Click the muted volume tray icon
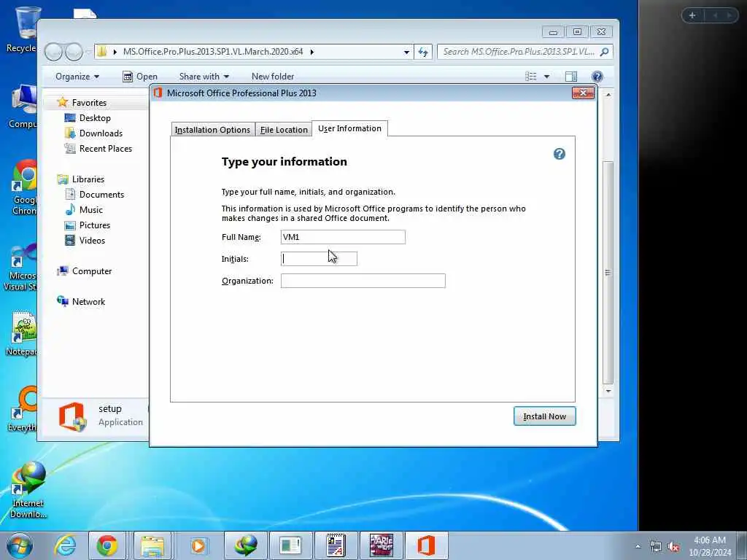 [x=673, y=547]
